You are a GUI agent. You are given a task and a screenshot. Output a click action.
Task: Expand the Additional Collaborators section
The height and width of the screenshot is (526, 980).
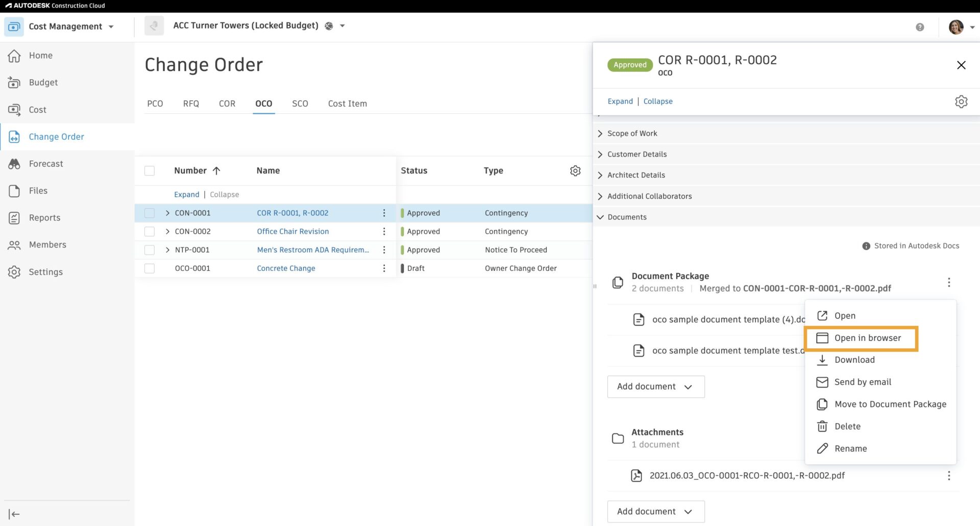[x=786, y=196]
